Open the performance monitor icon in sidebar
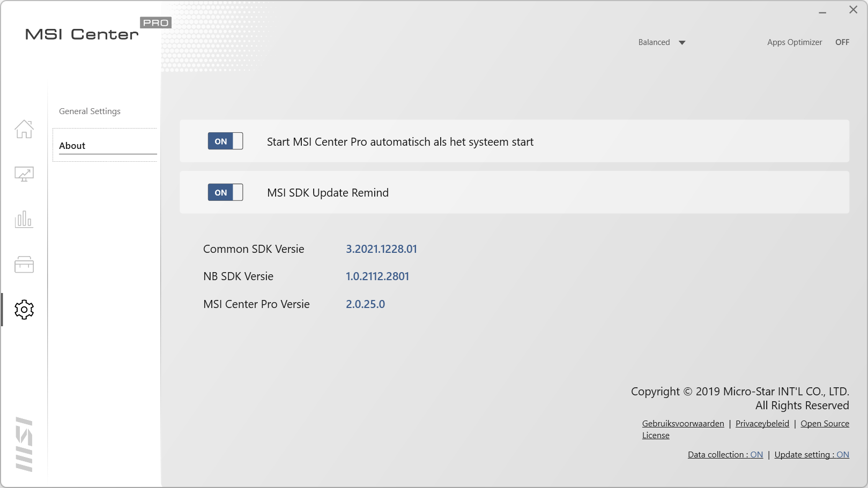The height and width of the screenshot is (488, 868). tap(24, 174)
